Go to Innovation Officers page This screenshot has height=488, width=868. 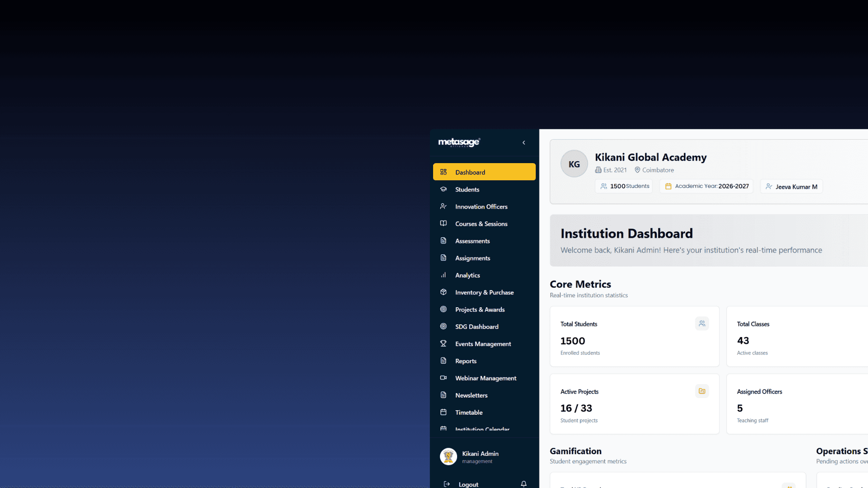481,207
